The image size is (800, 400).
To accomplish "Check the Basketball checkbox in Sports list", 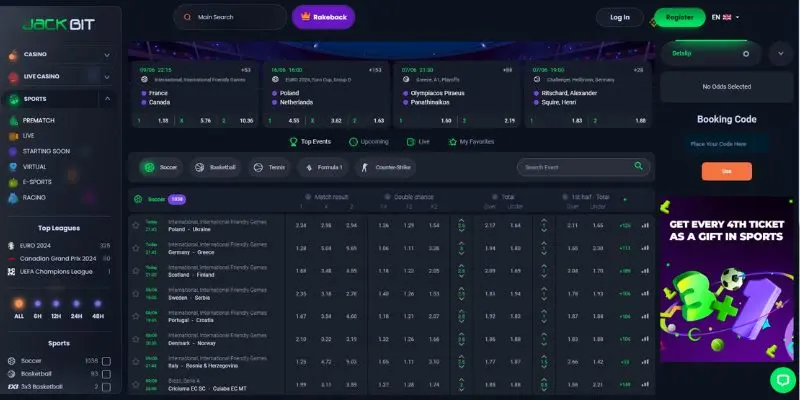I will coord(106,374).
